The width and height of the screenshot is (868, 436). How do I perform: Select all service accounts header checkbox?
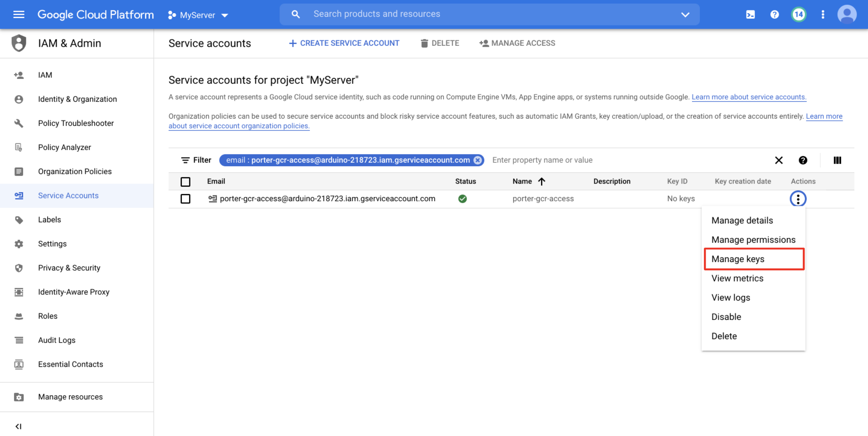pyautogui.click(x=185, y=182)
